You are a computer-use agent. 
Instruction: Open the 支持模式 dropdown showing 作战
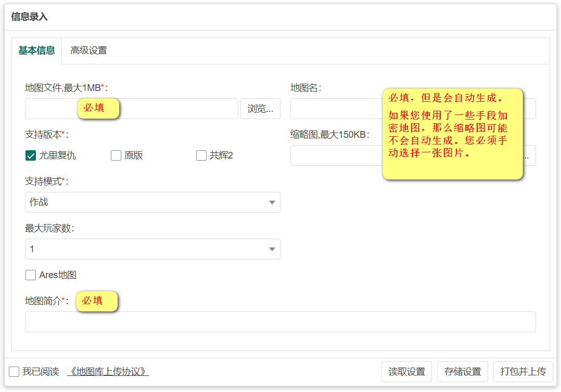(152, 202)
